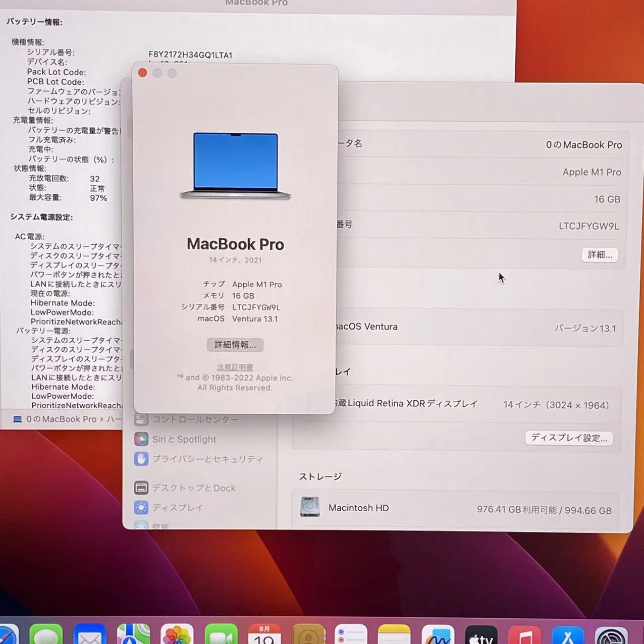644x644 pixels.
Task: Click the ディスプレイ設定... button
Action: pos(569,438)
